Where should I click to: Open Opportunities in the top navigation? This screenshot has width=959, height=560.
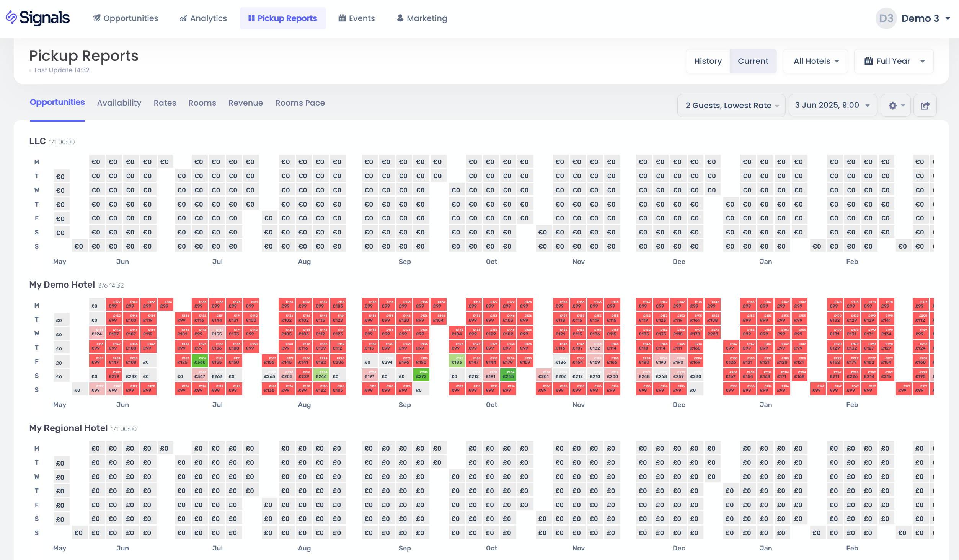[x=126, y=18]
